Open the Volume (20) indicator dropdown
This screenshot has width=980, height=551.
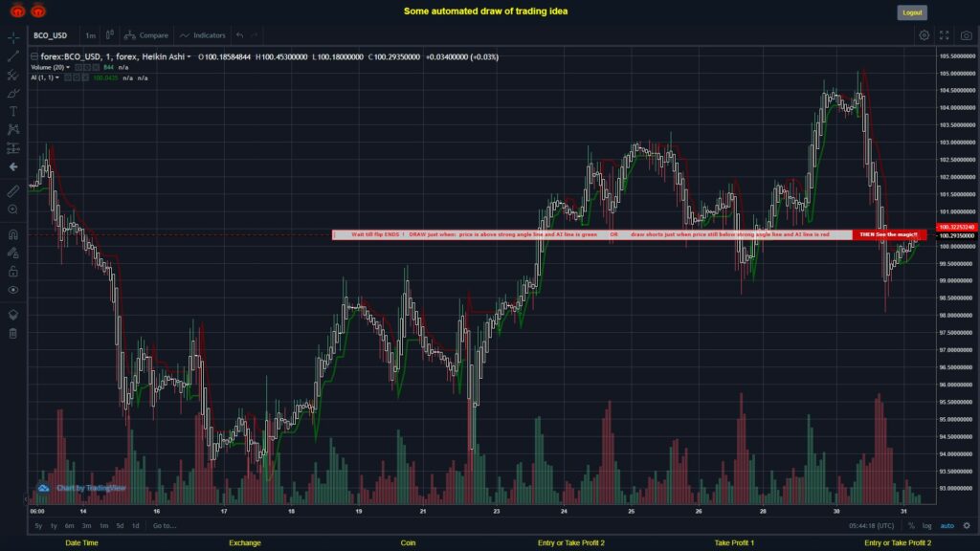pyautogui.click(x=68, y=68)
